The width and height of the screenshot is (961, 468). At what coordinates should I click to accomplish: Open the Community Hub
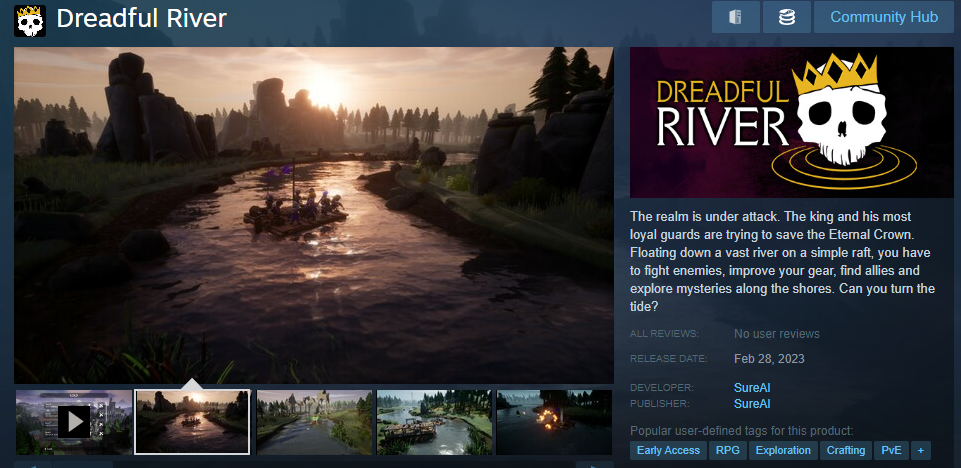pos(884,17)
